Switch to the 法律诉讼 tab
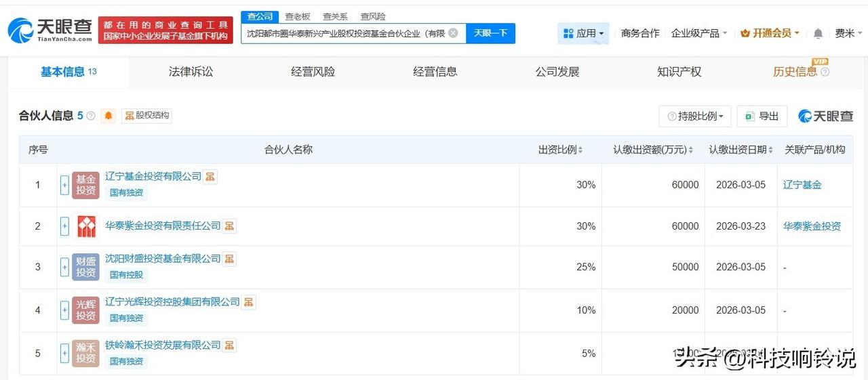This screenshot has height=380, width=868. 191,72
